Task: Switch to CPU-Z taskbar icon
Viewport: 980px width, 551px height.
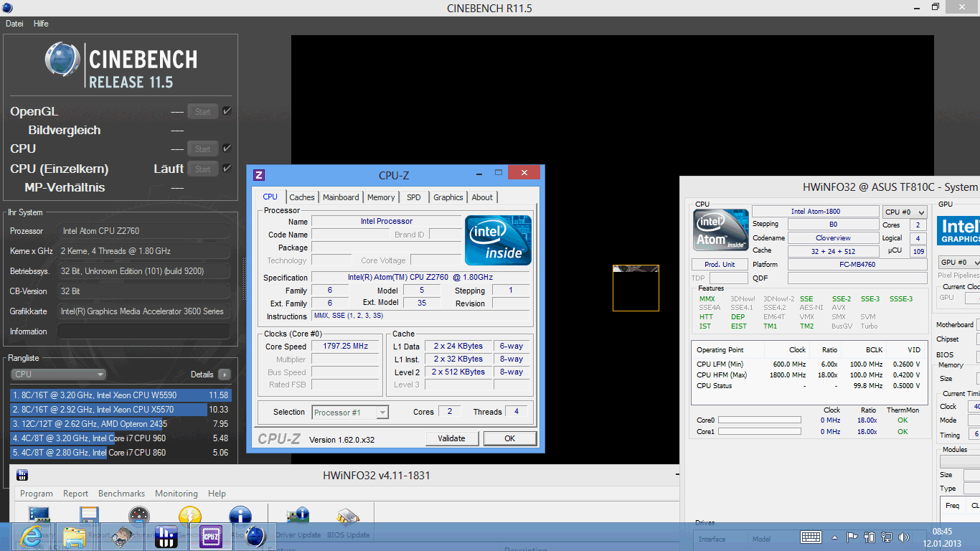Action: [211, 536]
